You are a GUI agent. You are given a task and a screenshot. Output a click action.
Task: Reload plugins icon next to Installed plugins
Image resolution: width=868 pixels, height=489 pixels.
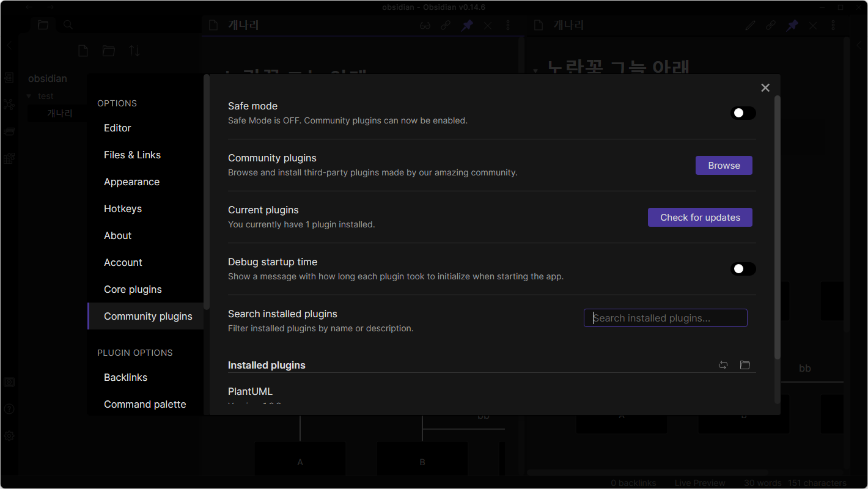coord(723,365)
